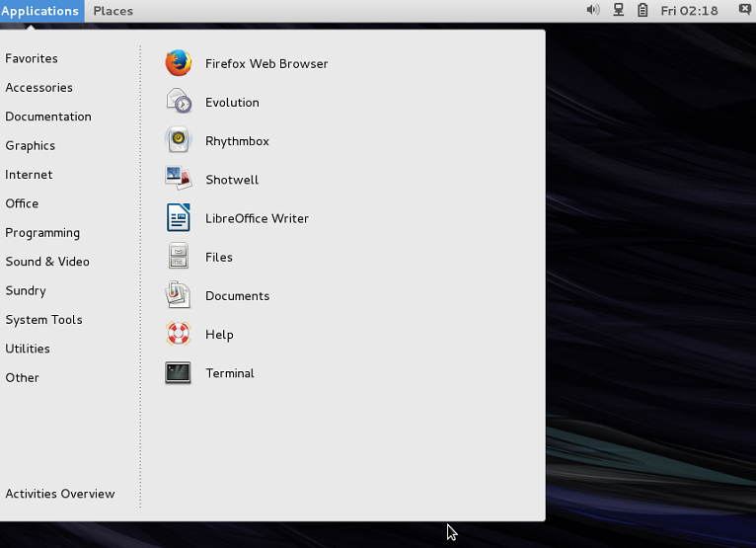Viewport: 756px width, 548px height.
Task: Click the Files text label
Action: point(219,257)
